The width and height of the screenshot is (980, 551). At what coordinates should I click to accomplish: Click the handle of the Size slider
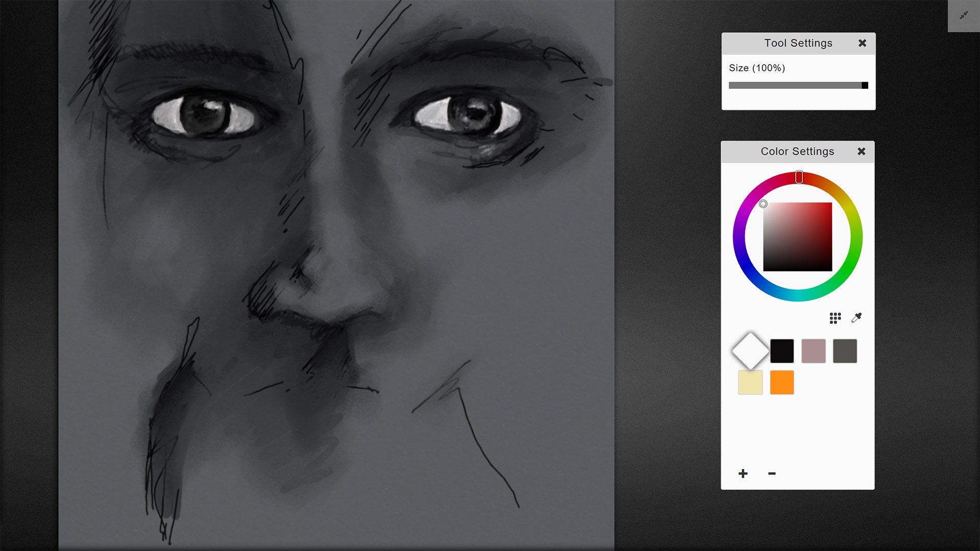[864, 85]
